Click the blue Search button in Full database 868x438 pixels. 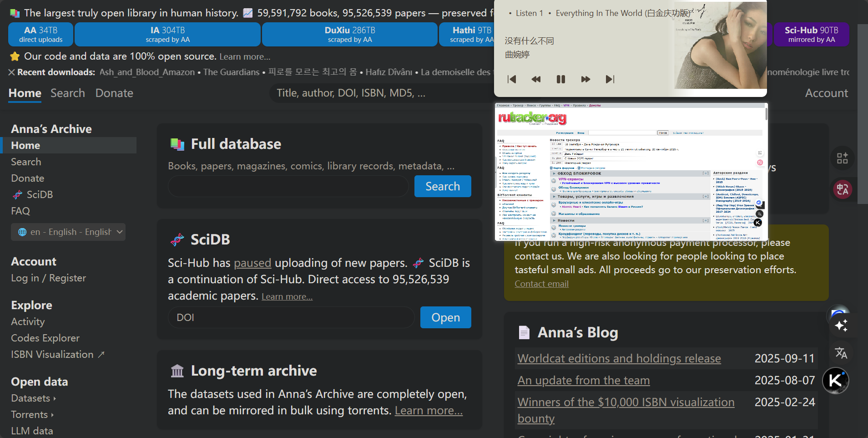point(443,186)
